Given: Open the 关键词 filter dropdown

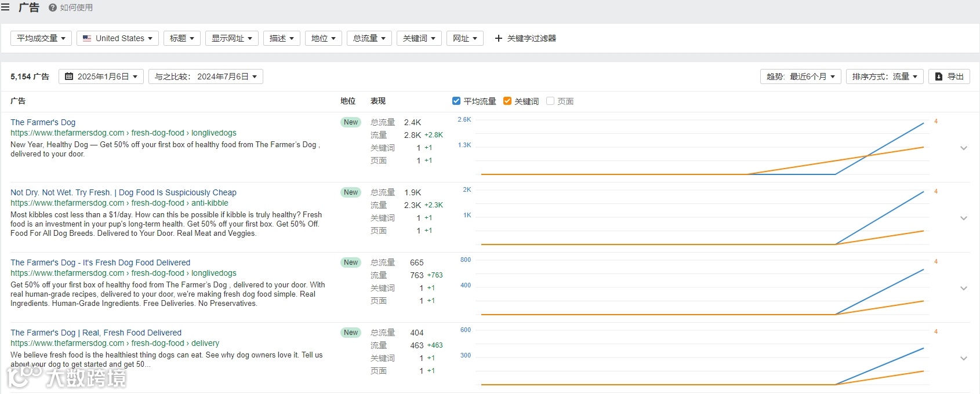Looking at the screenshot, I should 419,38.
